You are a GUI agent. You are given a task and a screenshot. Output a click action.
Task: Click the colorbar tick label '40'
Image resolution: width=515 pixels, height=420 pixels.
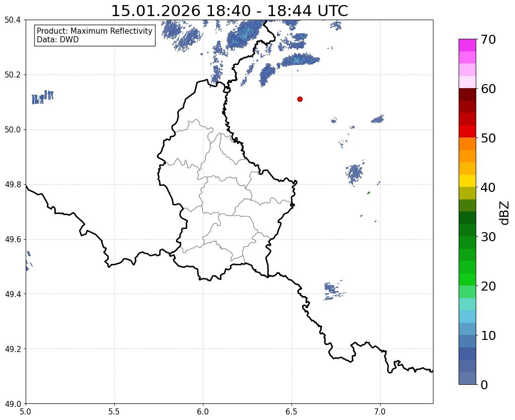pos(488,187)
